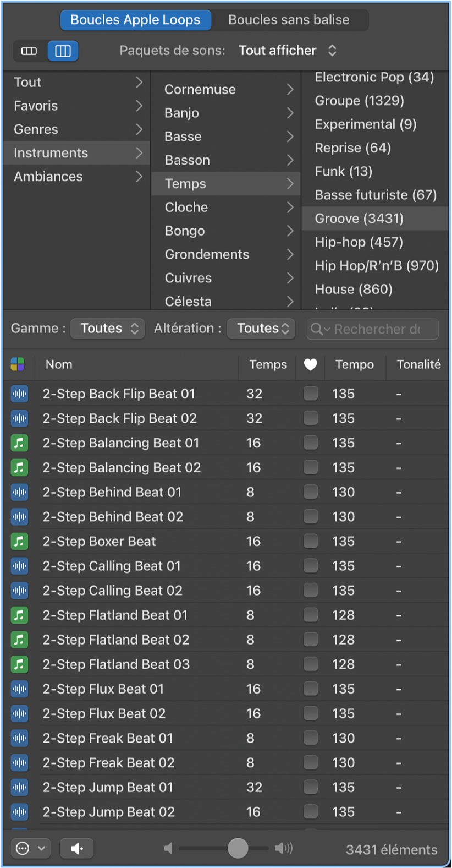Screen dimensions: 452x868
Task: Switch to button view icon
Action: pyautogui.click(x=29, y=51)
